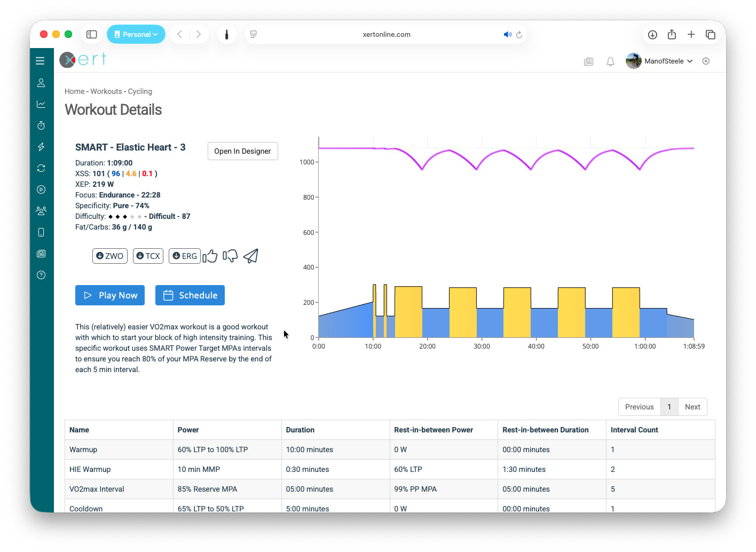The height and width of the screenshot is (552, 756).
Task: Click the xertonline.com address bar
Action: tap(386, 34)
